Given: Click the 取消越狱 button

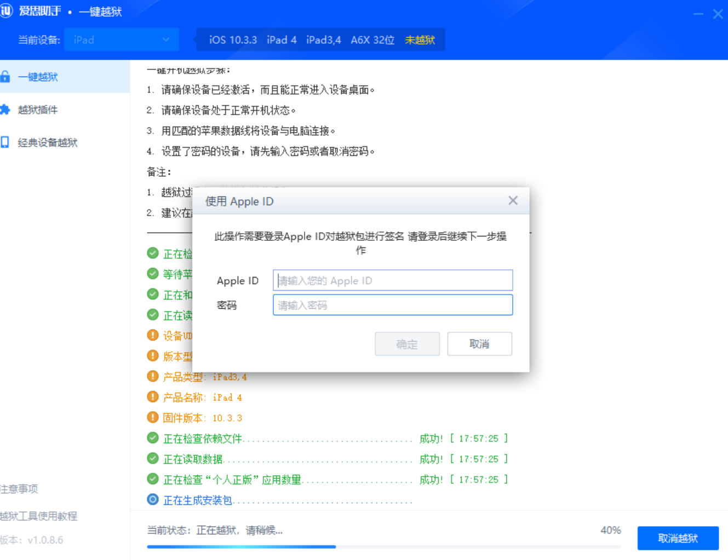Looking at the screenshot, I should (x=678, y=538).
